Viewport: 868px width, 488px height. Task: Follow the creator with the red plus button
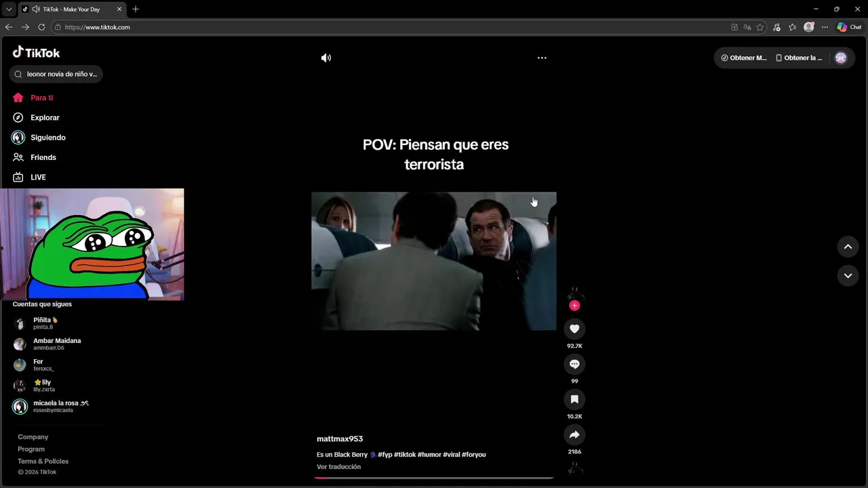pyautogui.click(x=574, y=306)
